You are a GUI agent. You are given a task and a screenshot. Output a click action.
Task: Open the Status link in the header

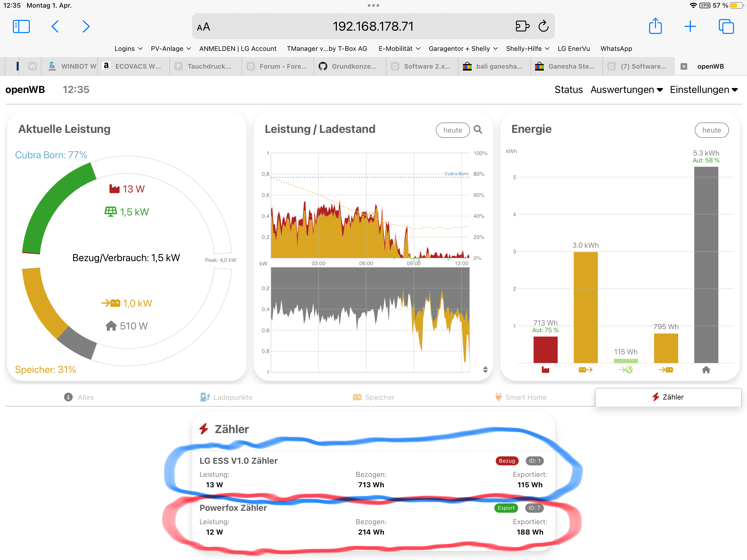pos(568,89)
